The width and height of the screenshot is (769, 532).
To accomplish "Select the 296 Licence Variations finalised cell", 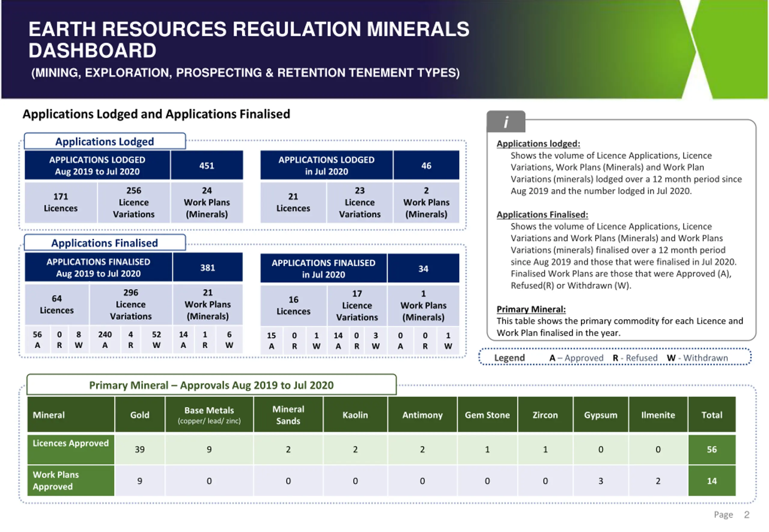I will (x=131, y=304).
